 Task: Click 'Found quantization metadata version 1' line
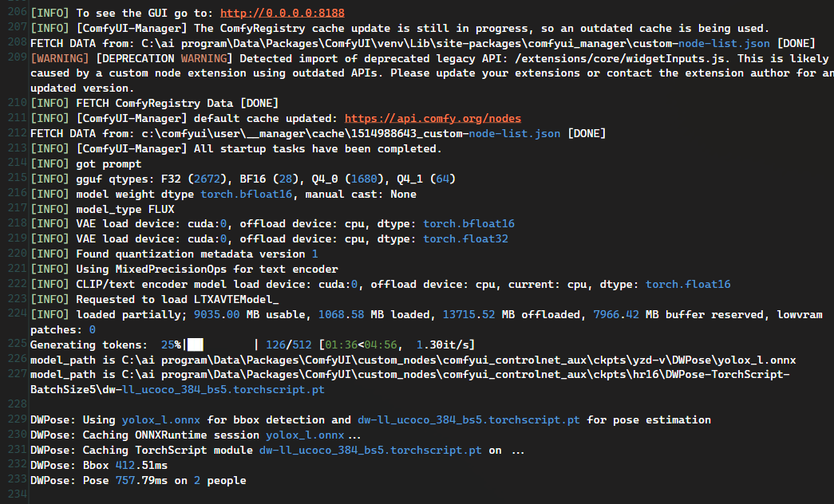click(175, 254)
